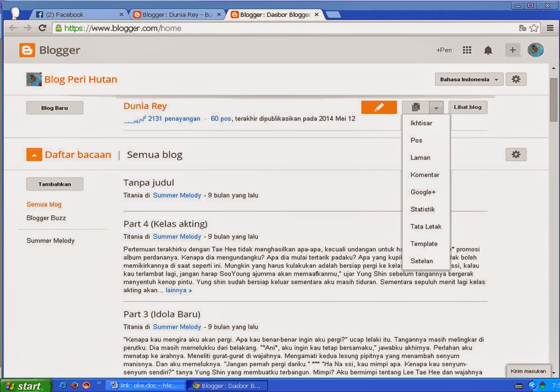This screenshot has width=560, height=392.
Task: Select Summer Melody in sidebar
Action: [x=50, y=241]
